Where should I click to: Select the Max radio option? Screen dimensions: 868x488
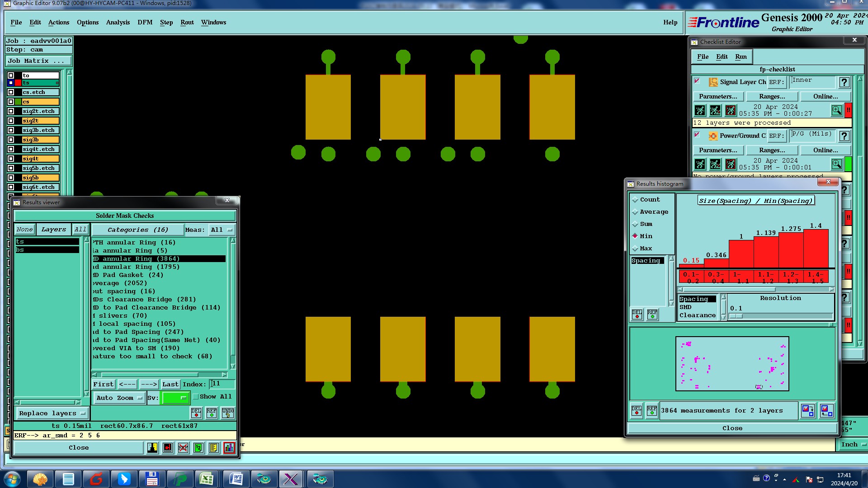click(635, 248)
